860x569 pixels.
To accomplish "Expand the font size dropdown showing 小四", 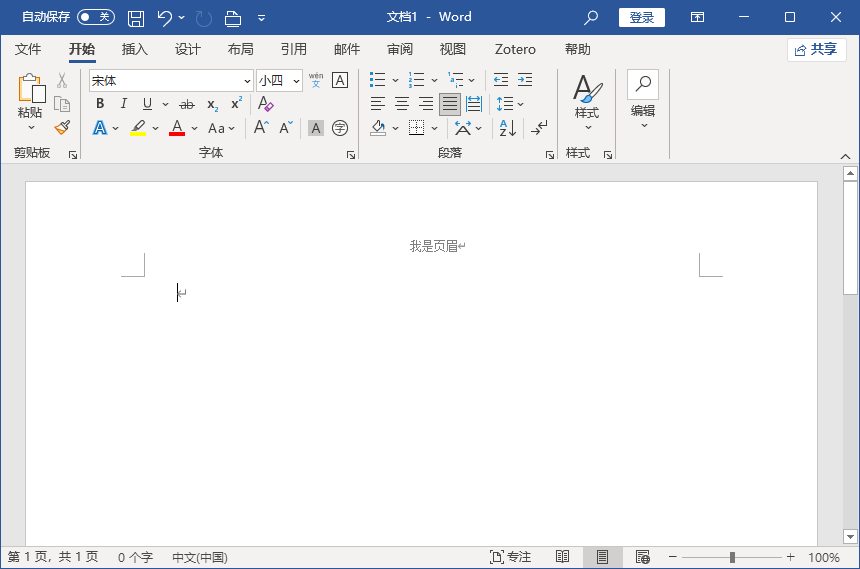I will [x=296, y=81].
